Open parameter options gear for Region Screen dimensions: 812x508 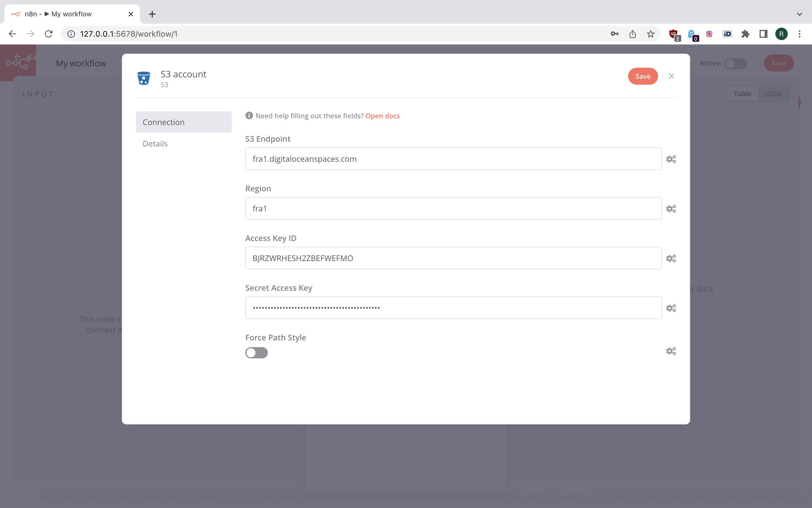click(x=671, y=209)
